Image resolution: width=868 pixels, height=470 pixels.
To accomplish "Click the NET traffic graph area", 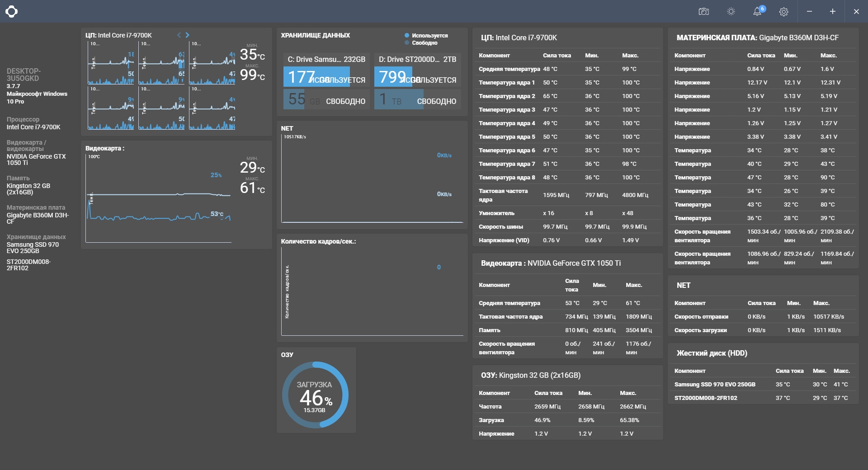I will click(x=372, y=179).
